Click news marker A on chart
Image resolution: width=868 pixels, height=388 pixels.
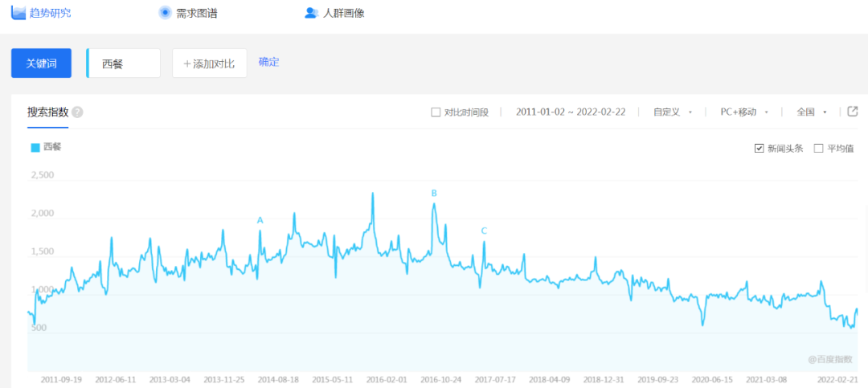tap(260, 220)
